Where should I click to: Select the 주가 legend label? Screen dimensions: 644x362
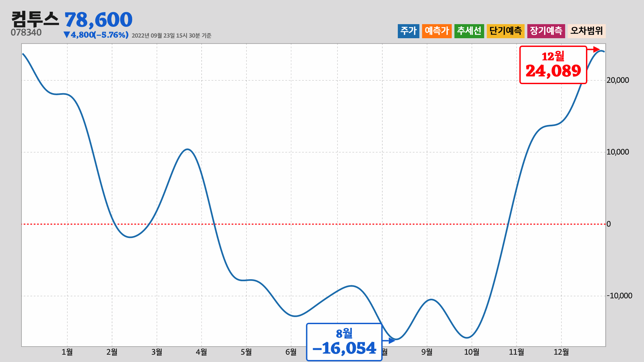coord(409,31)
